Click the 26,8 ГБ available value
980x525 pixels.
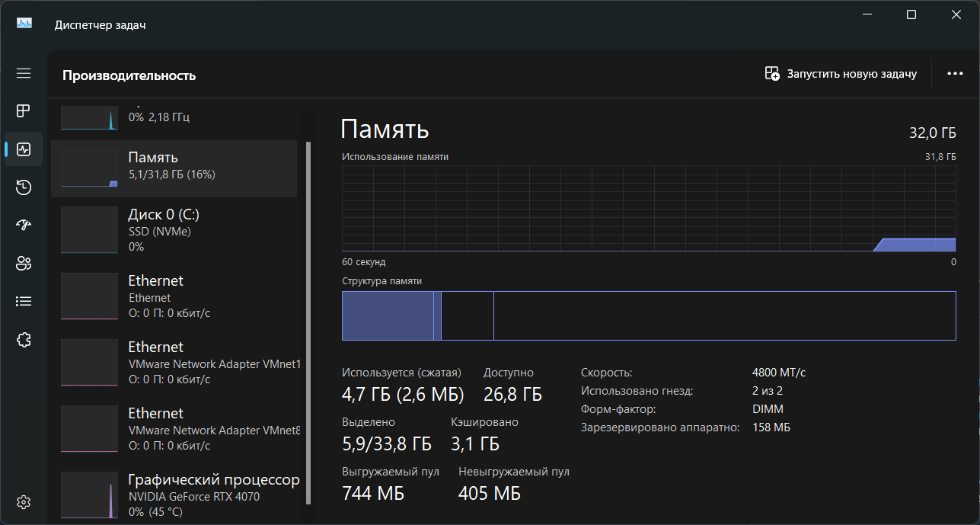[x=512, y=394]
